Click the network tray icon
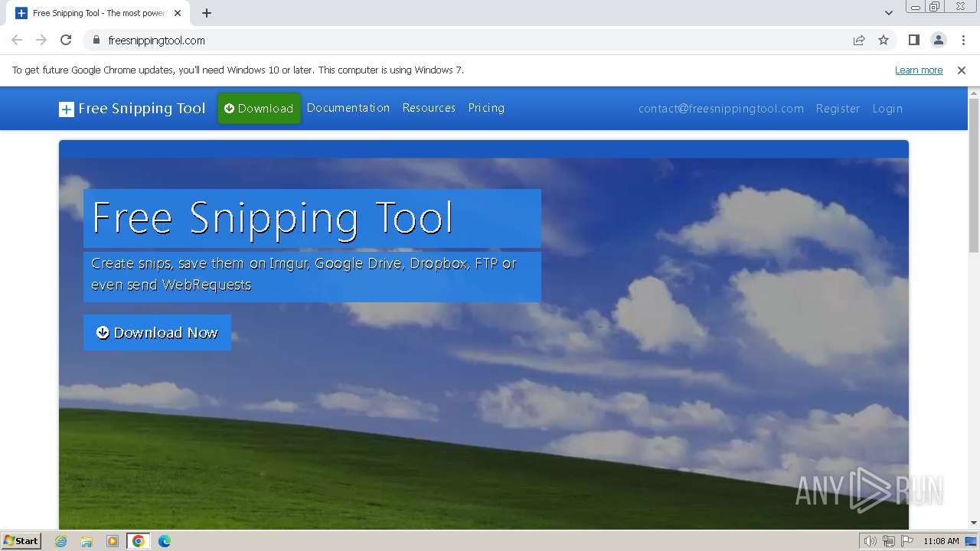The height and width of the screenshot is (551, 980). click(889, 541)
